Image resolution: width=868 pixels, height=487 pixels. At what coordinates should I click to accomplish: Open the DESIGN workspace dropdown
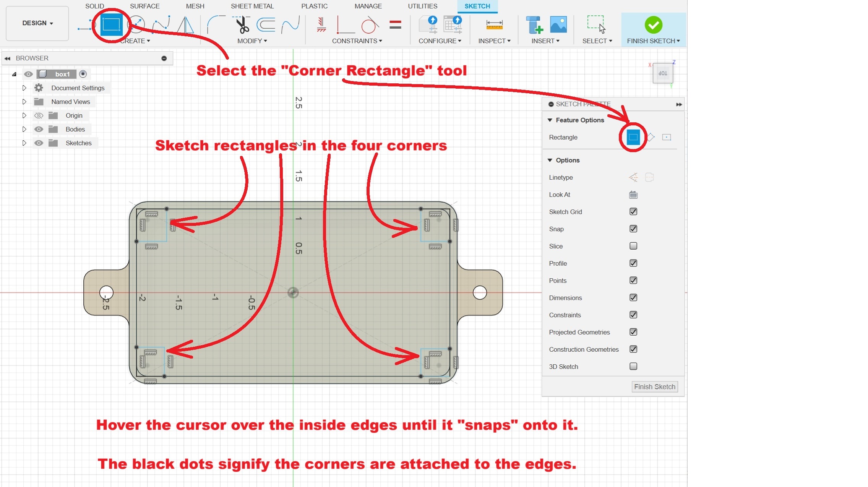[37, 23]
